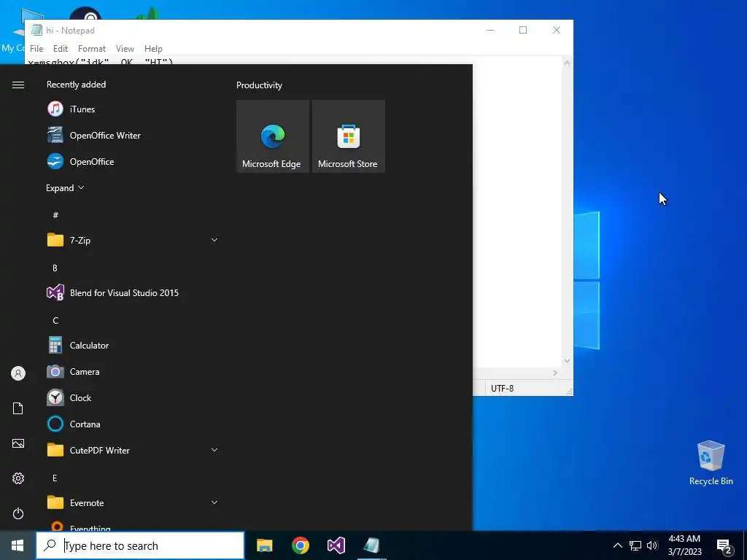Open the taskbar clock and date
Screen dimensions: 747x560
click(684, 545)
